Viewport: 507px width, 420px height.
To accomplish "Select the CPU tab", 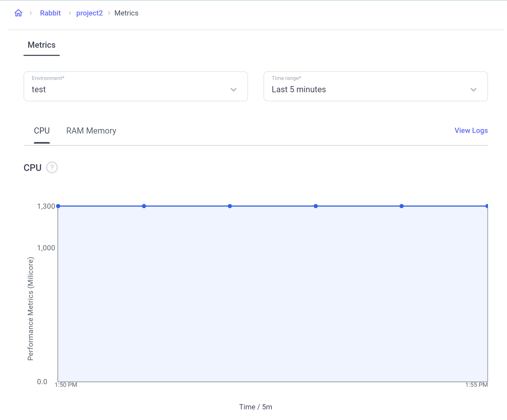I will 42,131.
